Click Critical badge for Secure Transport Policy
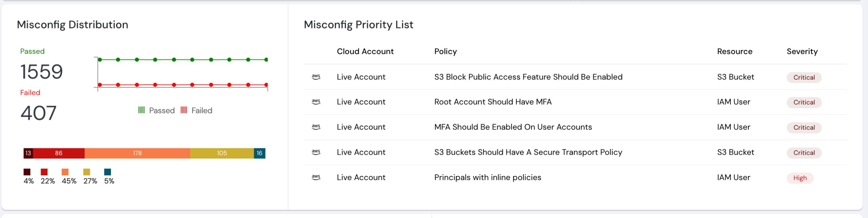Screen dimensions: 868x218 pyautogui.click(x=804, y=153)
